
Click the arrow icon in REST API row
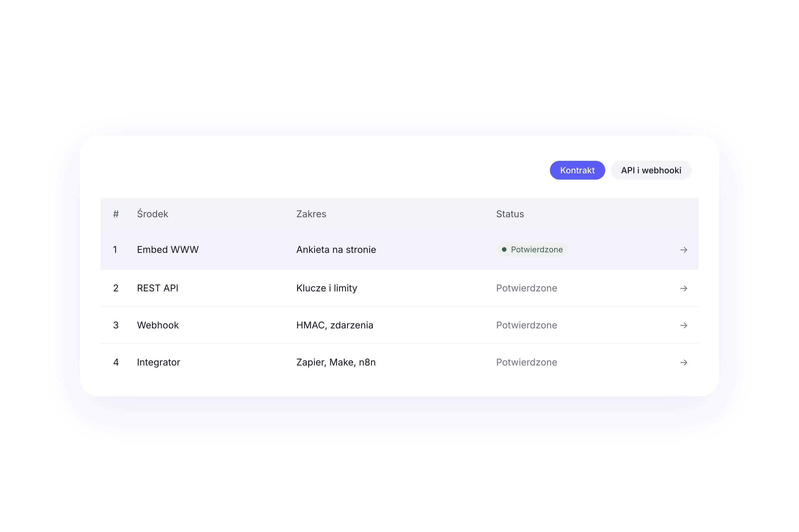[683, 288]
